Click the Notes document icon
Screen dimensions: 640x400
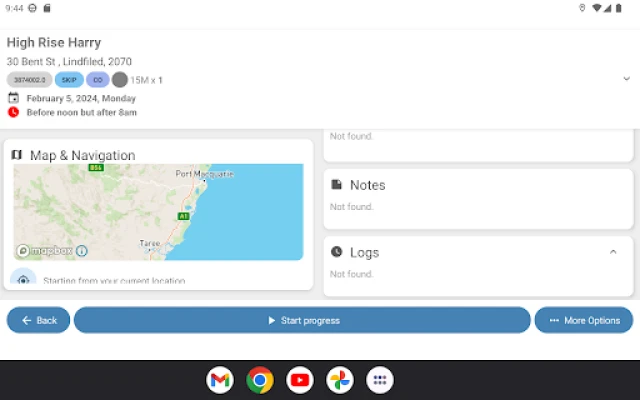coord(336,184)
